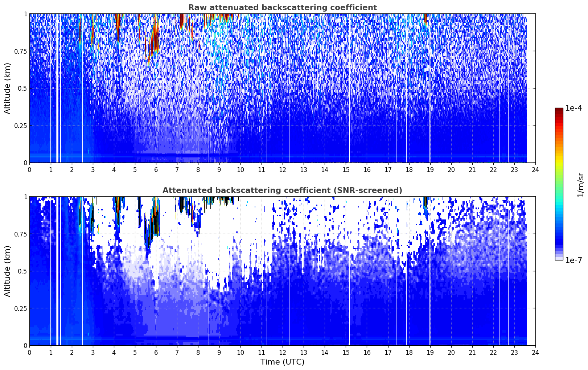Click the red cloud feature near 6 UTC, top plot
Viewport: 588px width, 370px height.
point(155,33)
